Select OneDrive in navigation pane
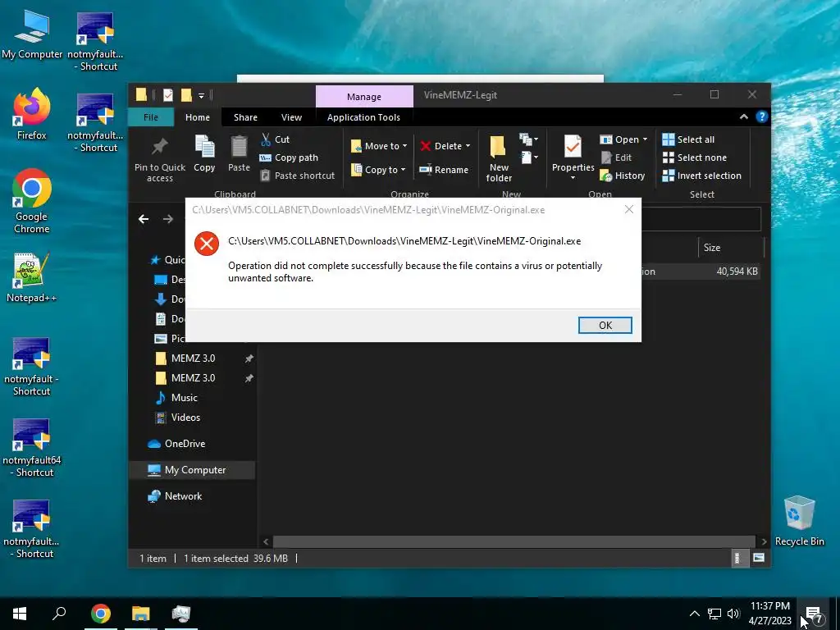840x630 pixels. (185, 444)
